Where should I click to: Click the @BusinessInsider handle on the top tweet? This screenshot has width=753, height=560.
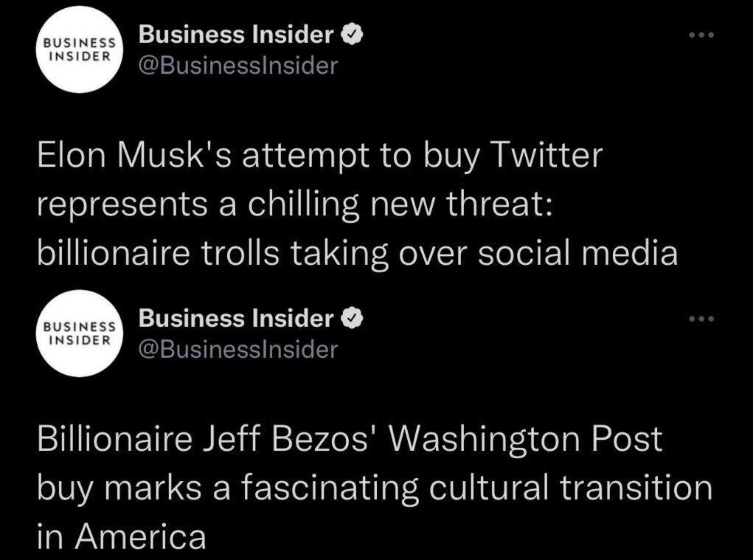point(238,66)
